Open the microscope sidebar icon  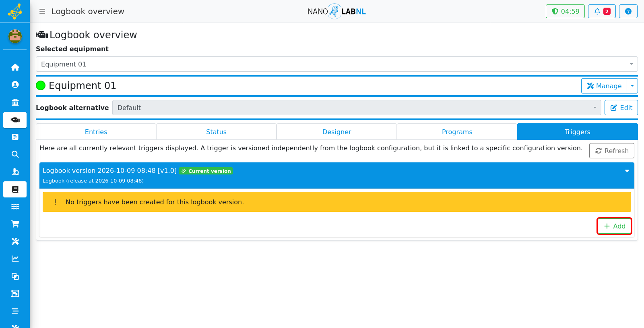[15, 172]
